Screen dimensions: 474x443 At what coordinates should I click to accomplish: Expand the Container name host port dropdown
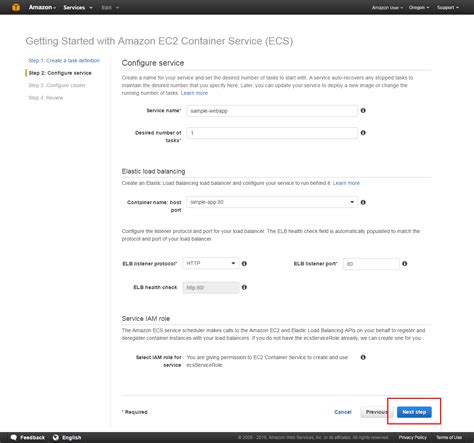click(272, 202)
